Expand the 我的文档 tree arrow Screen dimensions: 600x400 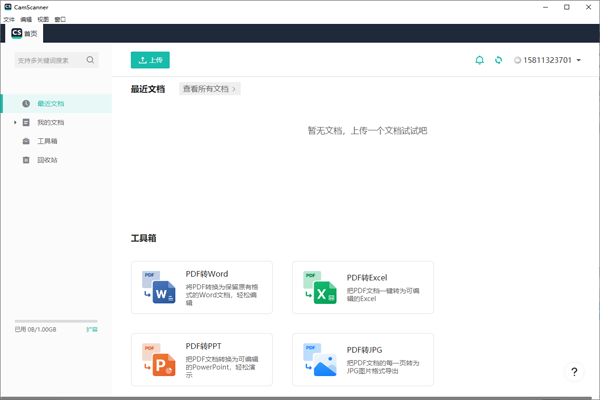click(15, 122)
